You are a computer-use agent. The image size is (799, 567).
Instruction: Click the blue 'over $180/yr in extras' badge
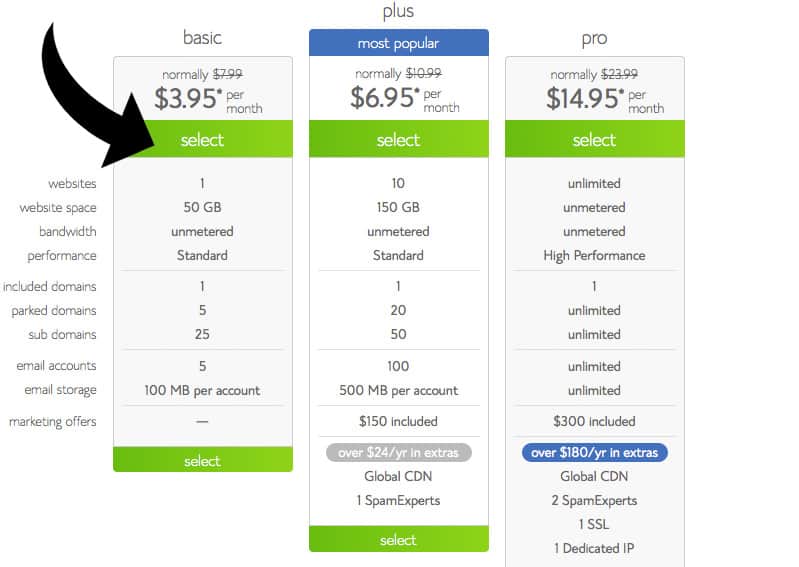pyautogui.click(x=594, y=453)
